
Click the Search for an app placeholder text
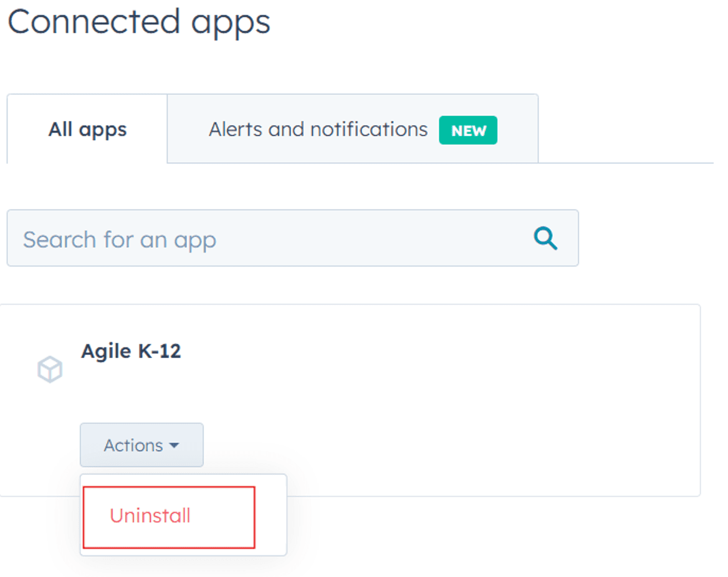(120, 238)
